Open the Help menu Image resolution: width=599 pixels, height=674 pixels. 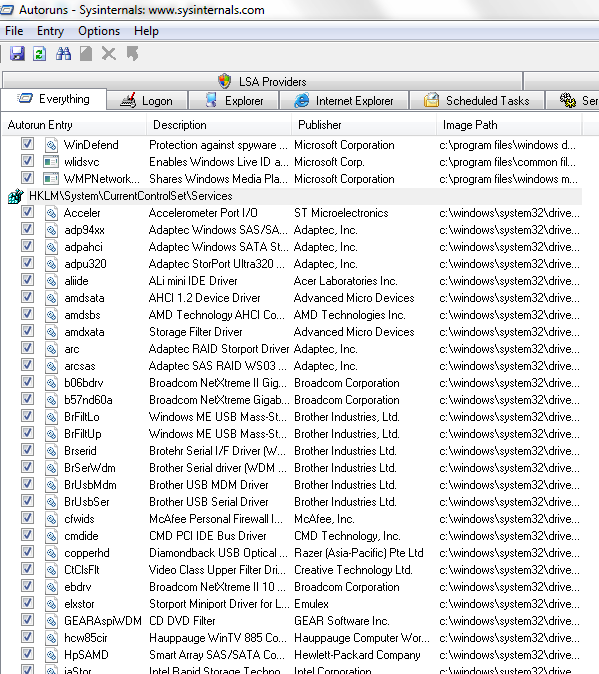tap(146, 31)
